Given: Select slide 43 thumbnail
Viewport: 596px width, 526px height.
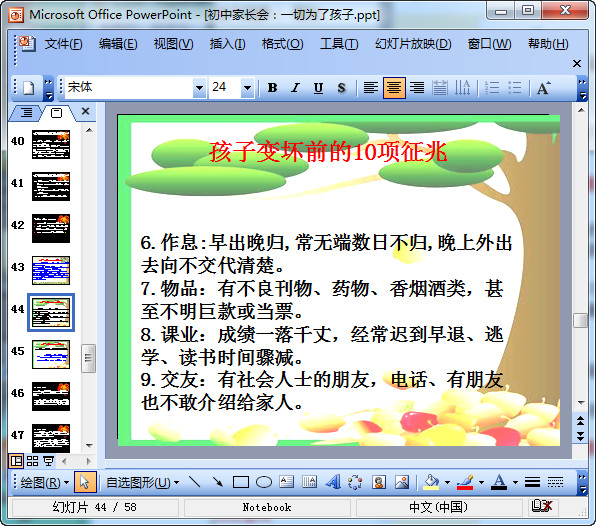Looking at the screenshot, I should point(51,270).
